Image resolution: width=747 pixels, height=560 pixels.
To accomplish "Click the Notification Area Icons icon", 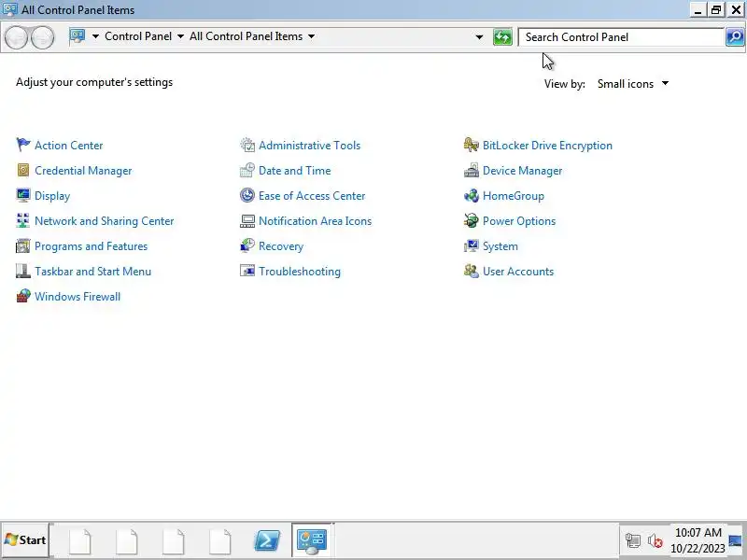I will pyautogui.click(x=247, y=220).
